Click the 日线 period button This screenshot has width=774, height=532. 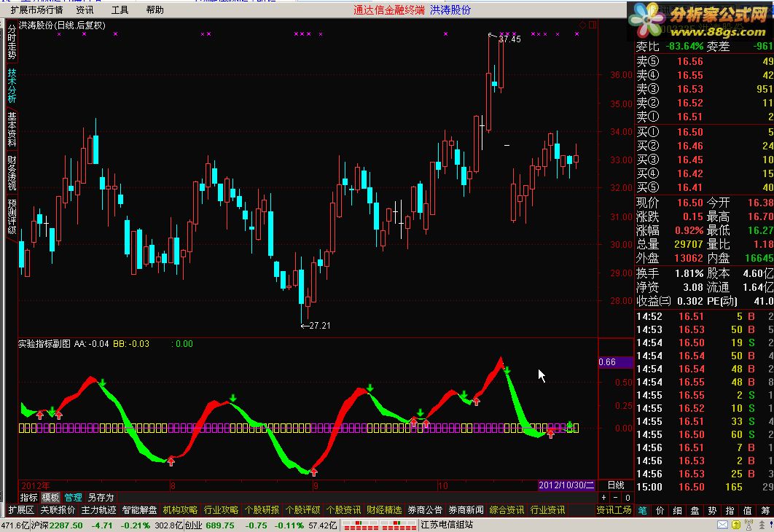(x=616, y=485)
